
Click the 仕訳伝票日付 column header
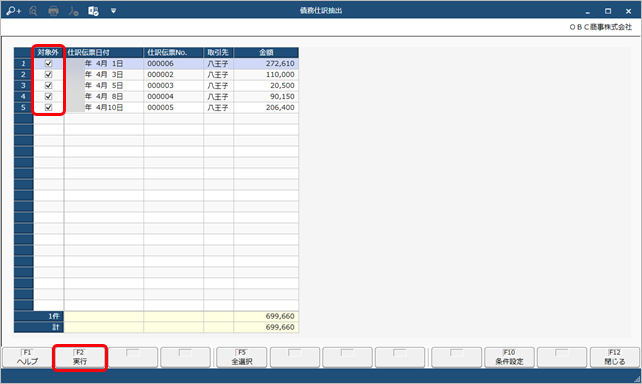click(x=104, y=52)
